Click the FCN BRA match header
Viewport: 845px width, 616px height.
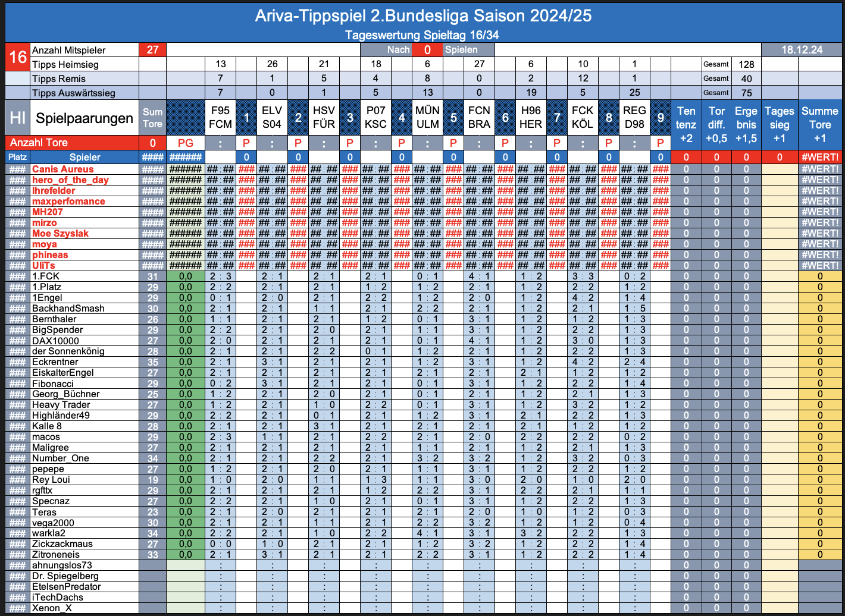[x=479, y=118]
